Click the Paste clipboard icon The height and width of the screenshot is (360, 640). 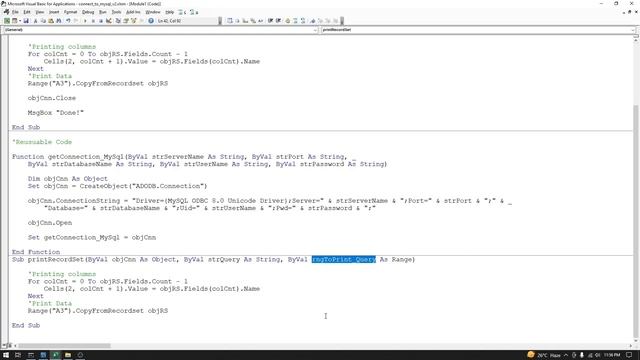(51, 21)
